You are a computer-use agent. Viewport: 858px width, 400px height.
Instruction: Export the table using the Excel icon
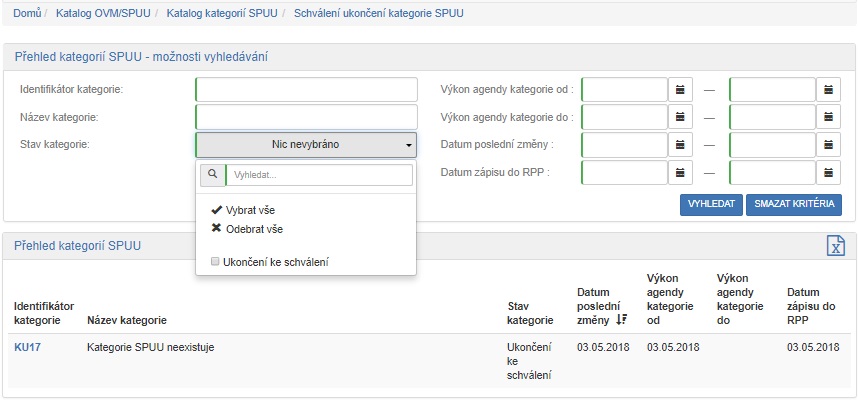tap(835, 246)
